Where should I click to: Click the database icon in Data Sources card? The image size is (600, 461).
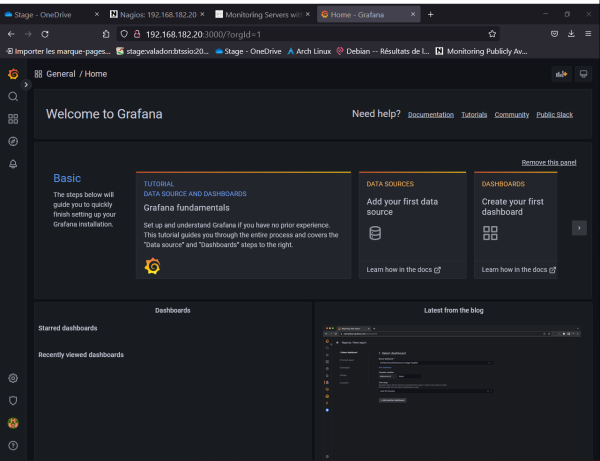point(375,233)
